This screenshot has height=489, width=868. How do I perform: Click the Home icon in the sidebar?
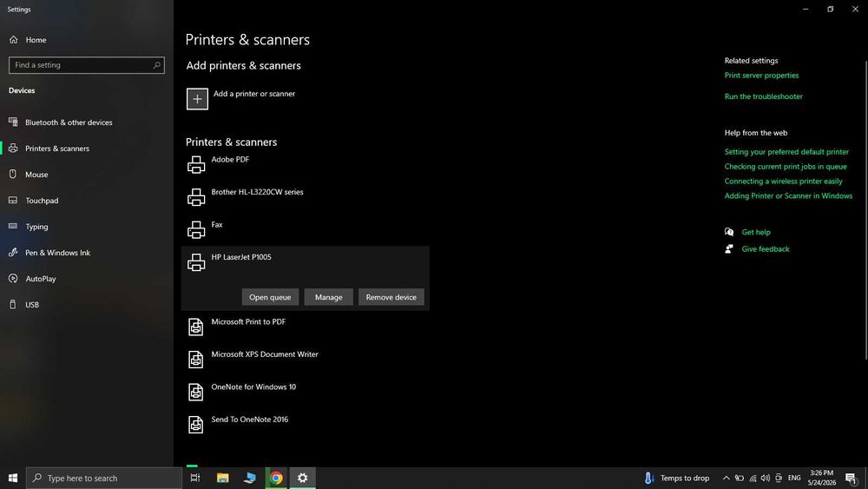point(13,40)
